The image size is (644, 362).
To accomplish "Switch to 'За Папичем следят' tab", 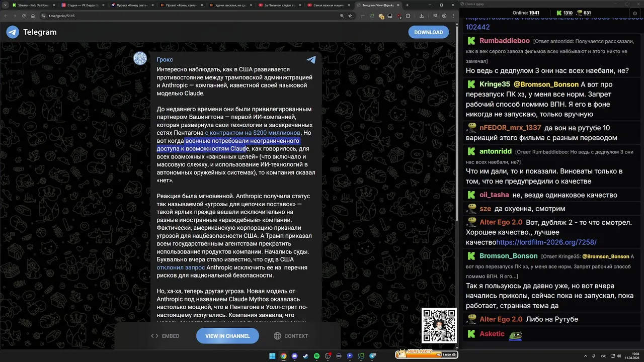I will coord(280,5).
